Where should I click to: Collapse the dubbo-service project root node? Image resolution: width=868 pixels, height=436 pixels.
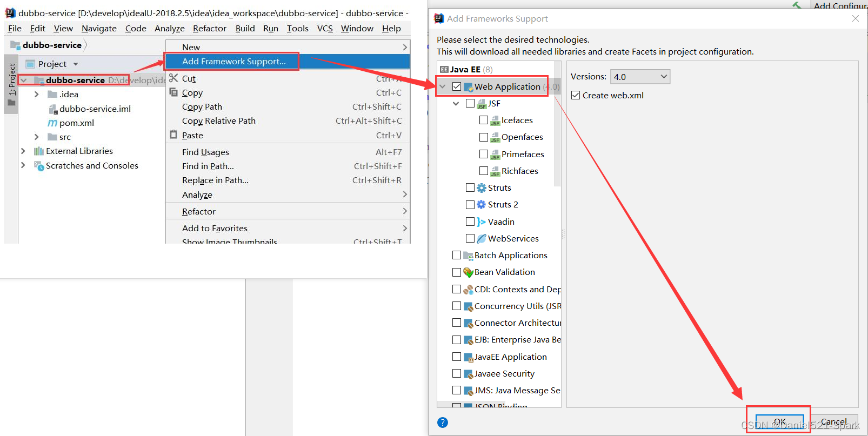pos(23,80)
